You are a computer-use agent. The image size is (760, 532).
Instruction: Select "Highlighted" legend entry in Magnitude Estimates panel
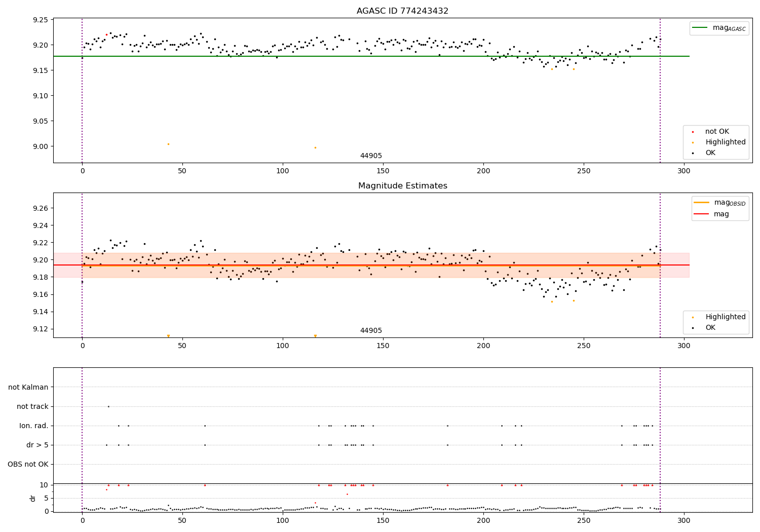tap(719, 317)
